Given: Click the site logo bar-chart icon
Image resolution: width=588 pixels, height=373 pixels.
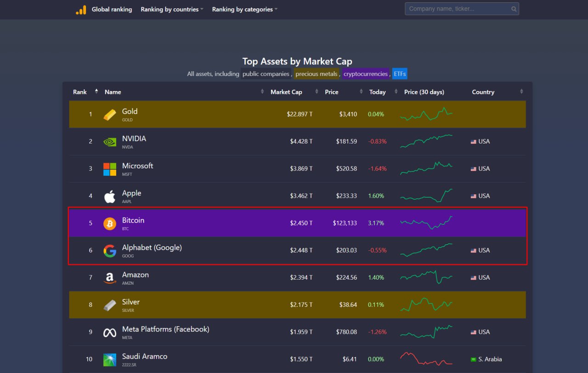Looking at the screenshot, I should coord(81,10).
